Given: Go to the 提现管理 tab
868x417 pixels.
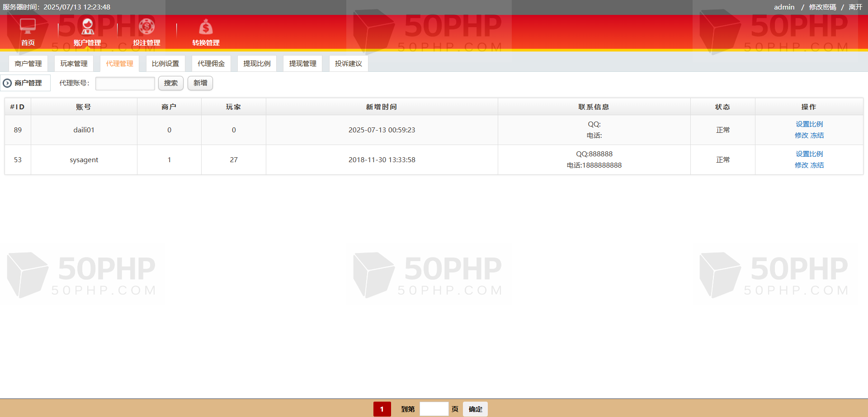Looking at the screenshot, I should click(x=302, y=64).
